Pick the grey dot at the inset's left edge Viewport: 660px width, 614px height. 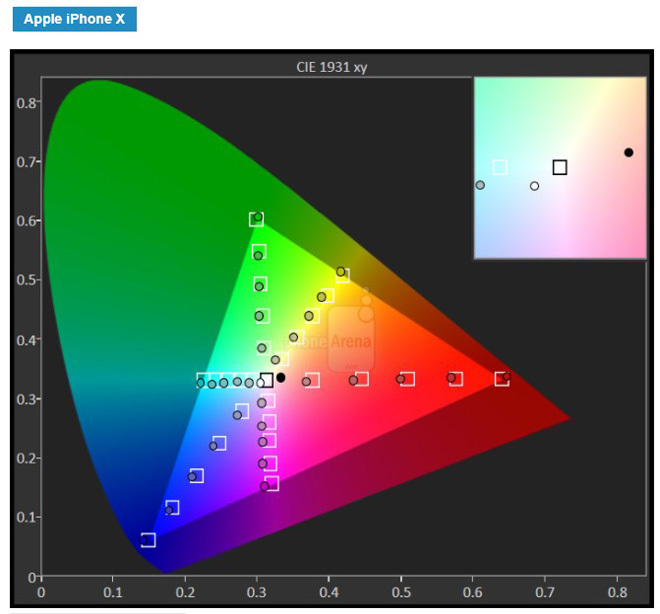click(x=480, y=185)
